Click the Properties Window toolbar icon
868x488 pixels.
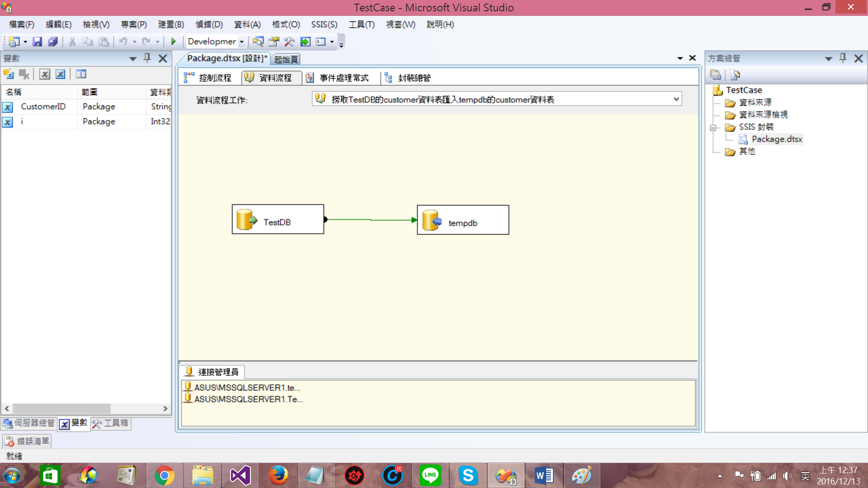pyautogui.click(x=274, y=42)
